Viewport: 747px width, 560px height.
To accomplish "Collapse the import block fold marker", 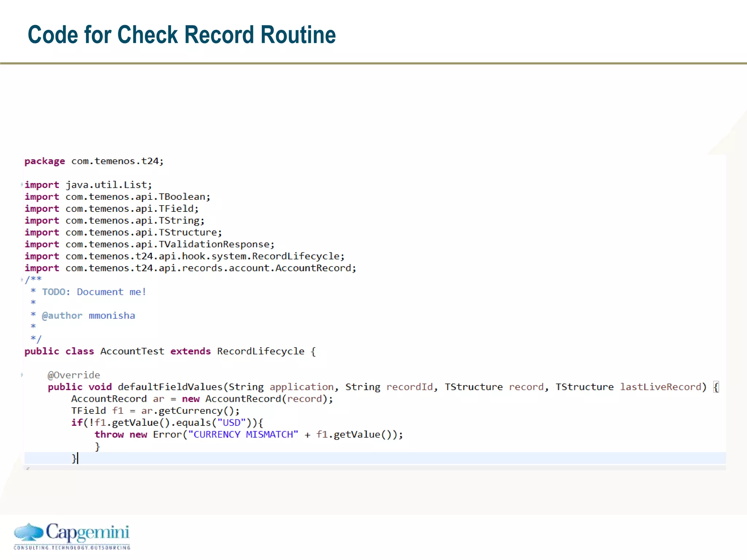I will (22, 184).
